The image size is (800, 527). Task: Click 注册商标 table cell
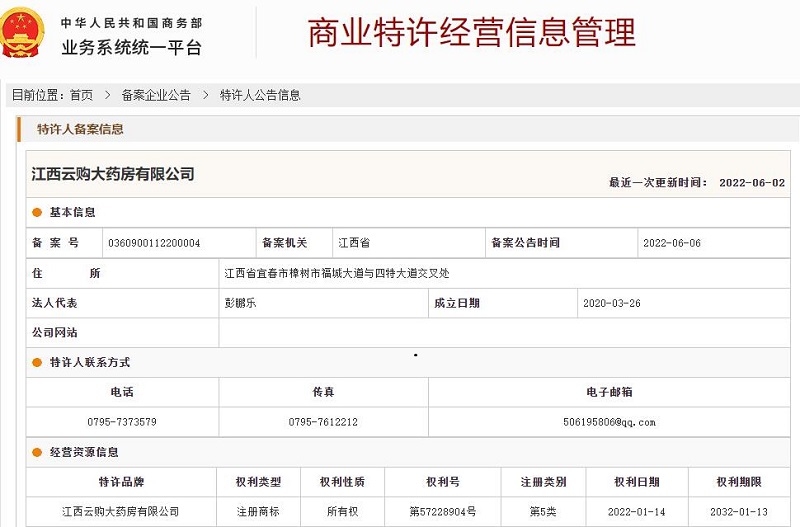click(x=258, y=511)
